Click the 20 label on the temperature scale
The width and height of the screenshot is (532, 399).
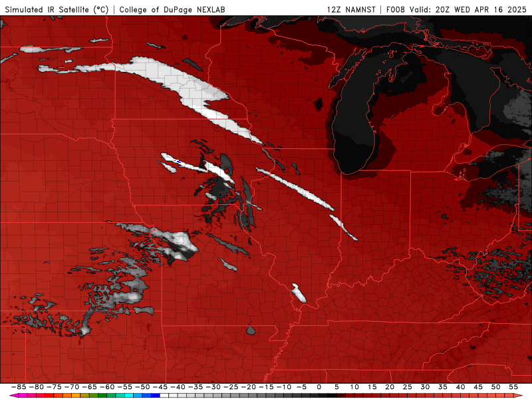(390, 387)
